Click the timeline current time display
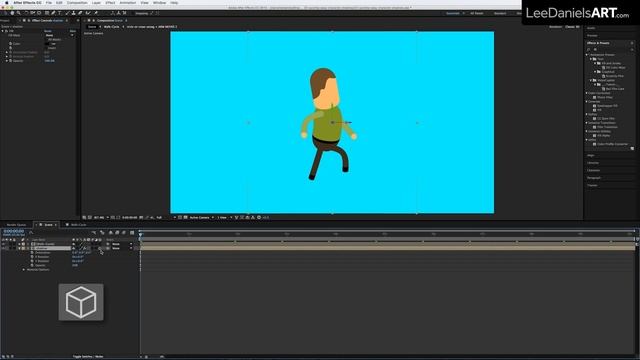 [13, 231]
